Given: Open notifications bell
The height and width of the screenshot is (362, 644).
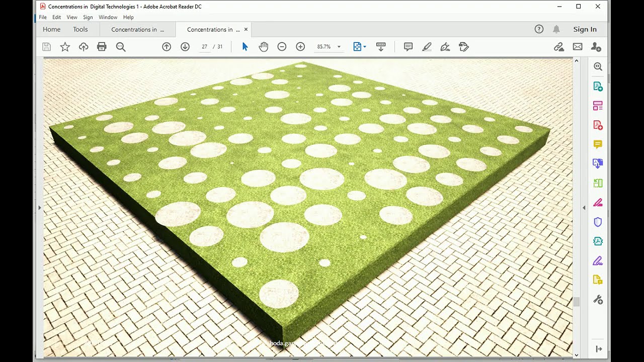Looking at the screenshot, I should 556,29.
